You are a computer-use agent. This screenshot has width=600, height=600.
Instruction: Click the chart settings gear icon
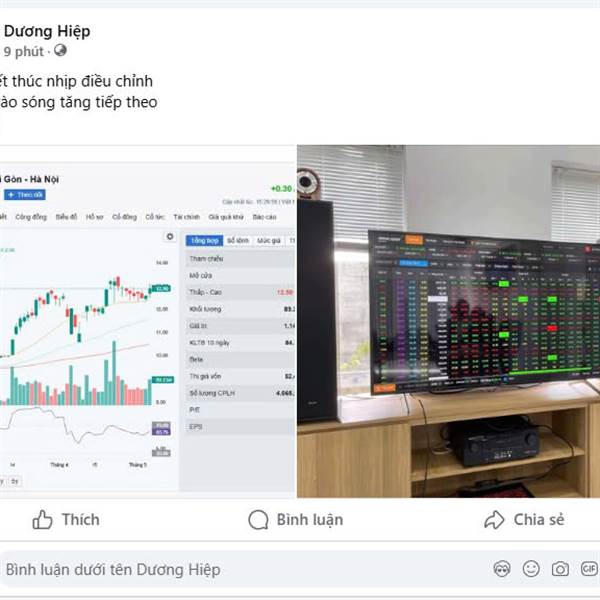170,236
